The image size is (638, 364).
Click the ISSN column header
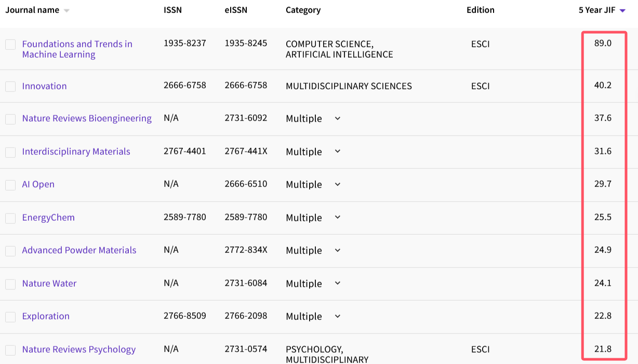(x=172, y=10)
